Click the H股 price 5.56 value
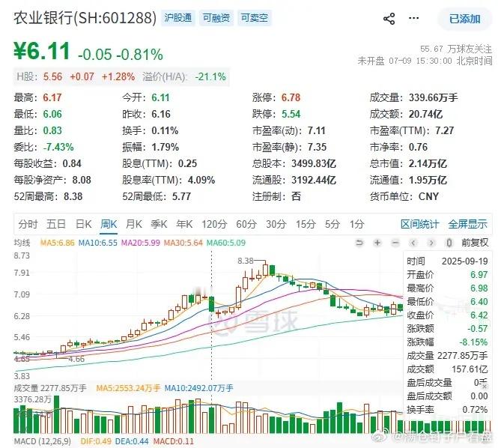 [52, 77]
